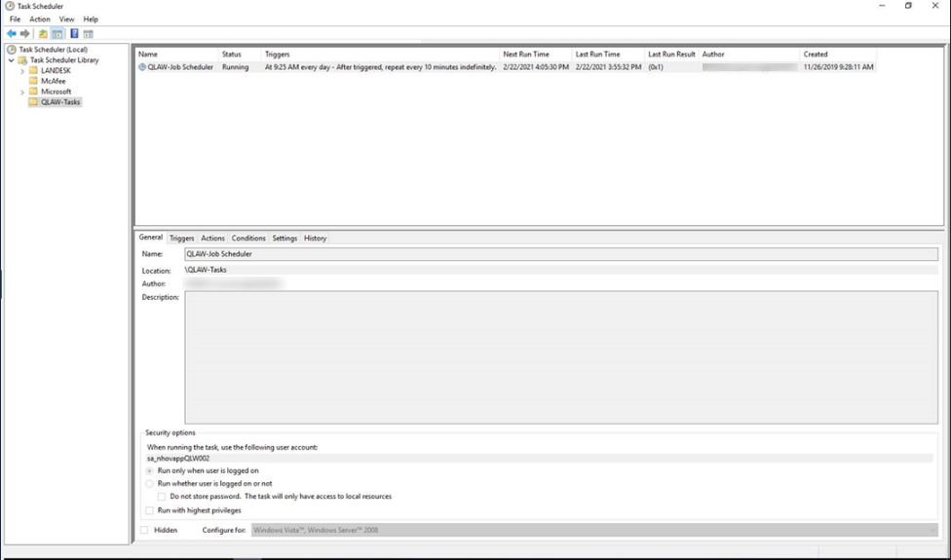Click the sa_nhovappQLW002 user account text

pos(178,459)
